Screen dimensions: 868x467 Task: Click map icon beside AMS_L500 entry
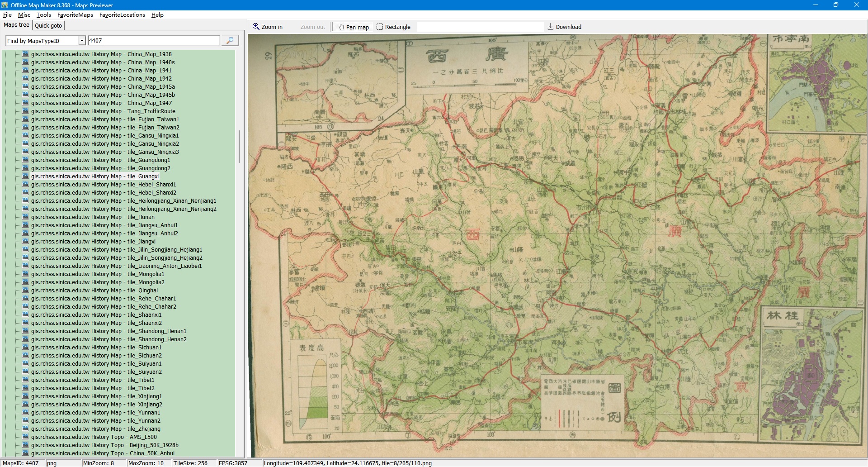tap(25, 437)
